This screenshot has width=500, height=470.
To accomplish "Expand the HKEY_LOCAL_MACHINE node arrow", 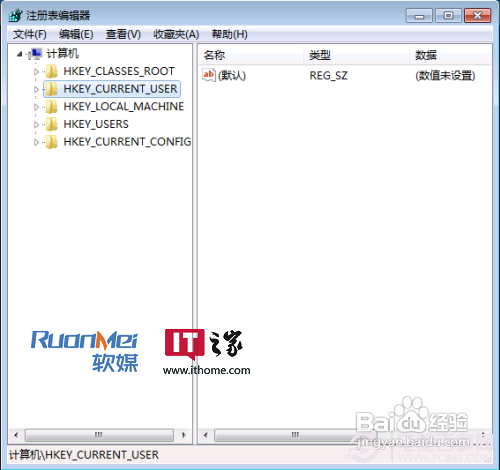I will pyautogui.click(x=36, y=107).
